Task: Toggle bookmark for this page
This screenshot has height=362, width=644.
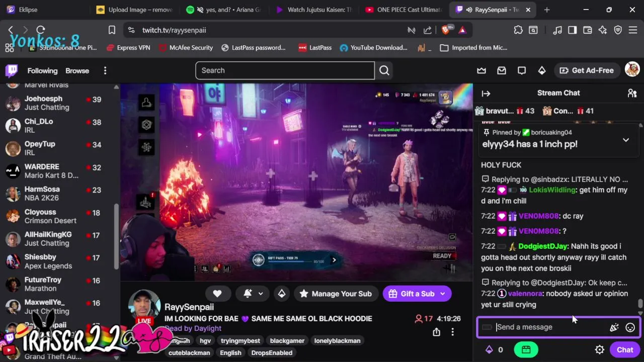Action: click(112, 30)
